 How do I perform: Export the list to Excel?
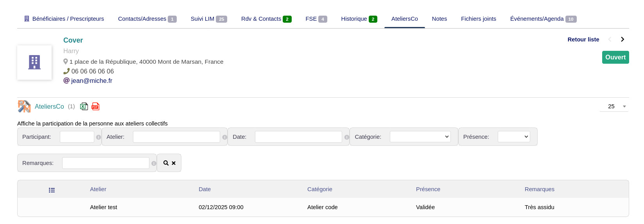pos(84,106)
